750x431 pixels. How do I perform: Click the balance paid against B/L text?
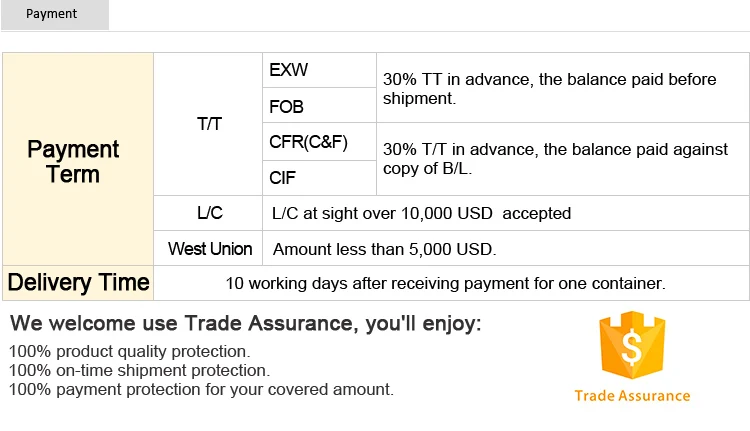(x=555, y=159)
